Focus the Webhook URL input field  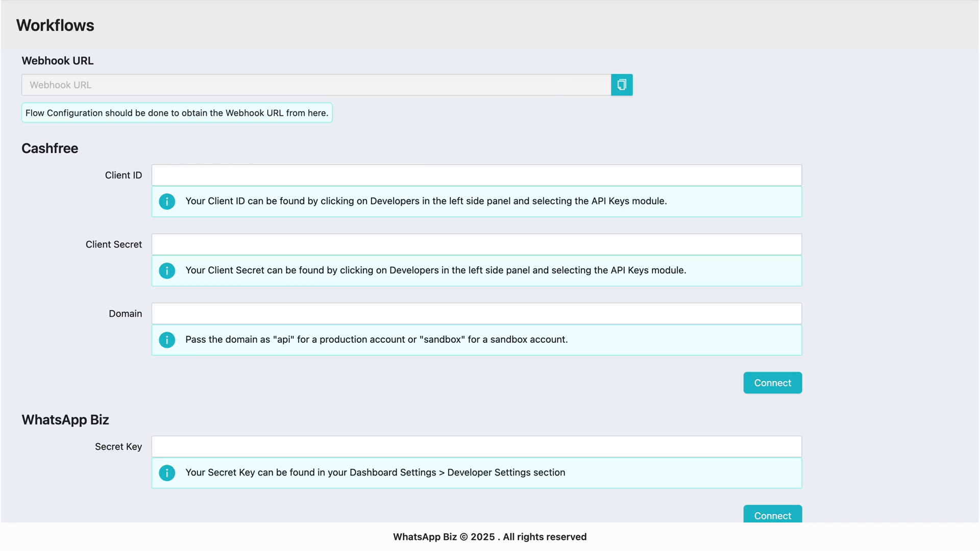click(316, 85)
